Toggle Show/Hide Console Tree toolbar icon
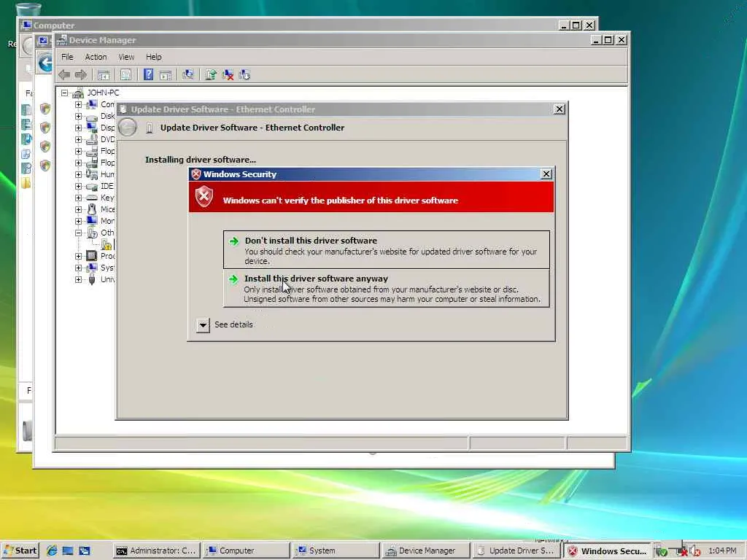The width and height of the screenshot is (747, 560). 104,75
